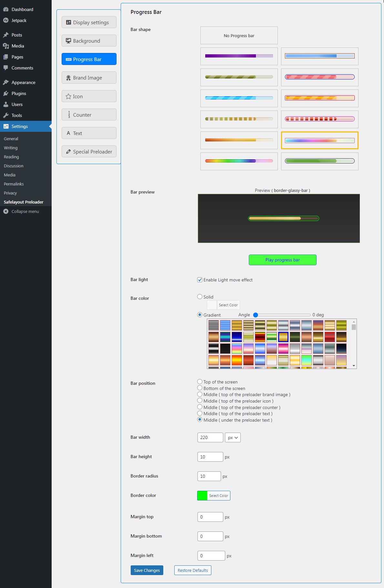Click the Dashboard gauge icon
Image resolution: width=384 pixels, height=588 pixels.
[6, 9]
